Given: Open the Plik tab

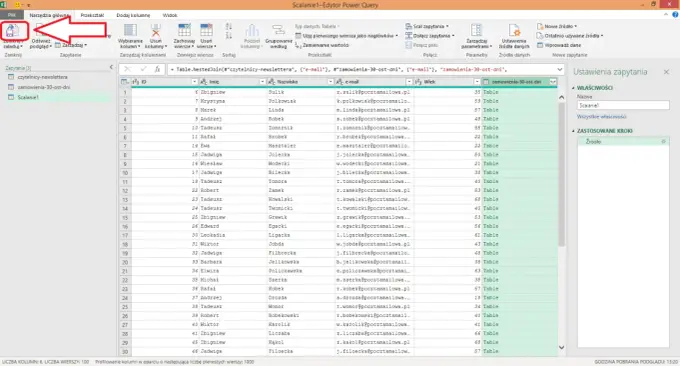Looking at the screenshot, I should coord(12,15).
